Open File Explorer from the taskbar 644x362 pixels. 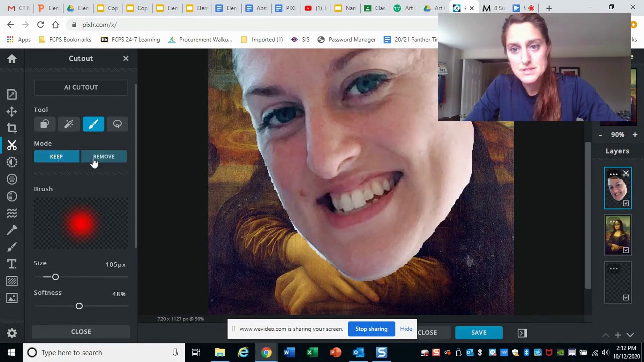point(220,352)
